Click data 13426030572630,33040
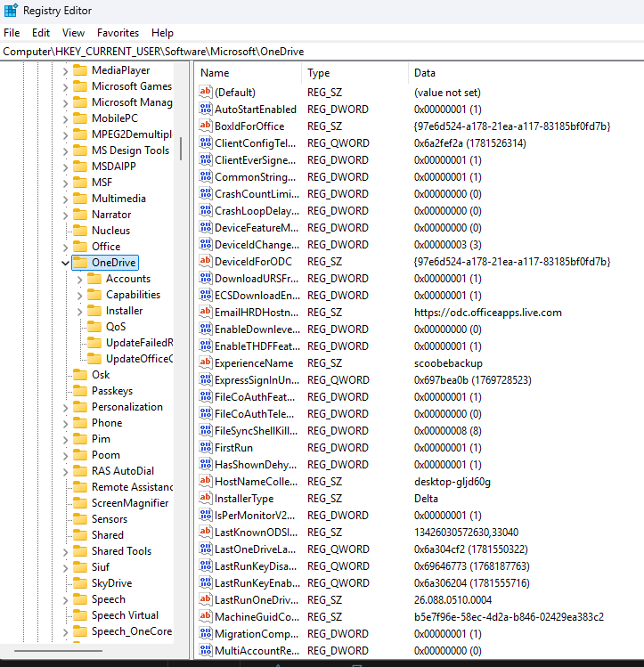This screenshot has width=644, height=667. pos(466,533)
